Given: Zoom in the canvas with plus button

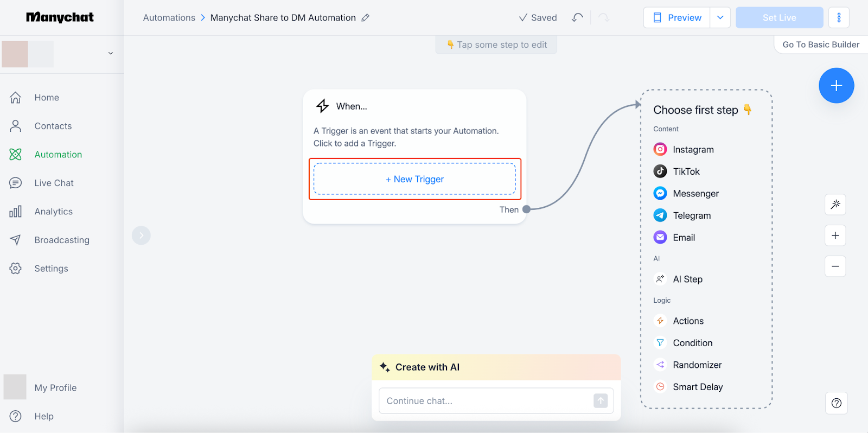Looking at the screenshot, I should tap(835, 235).
